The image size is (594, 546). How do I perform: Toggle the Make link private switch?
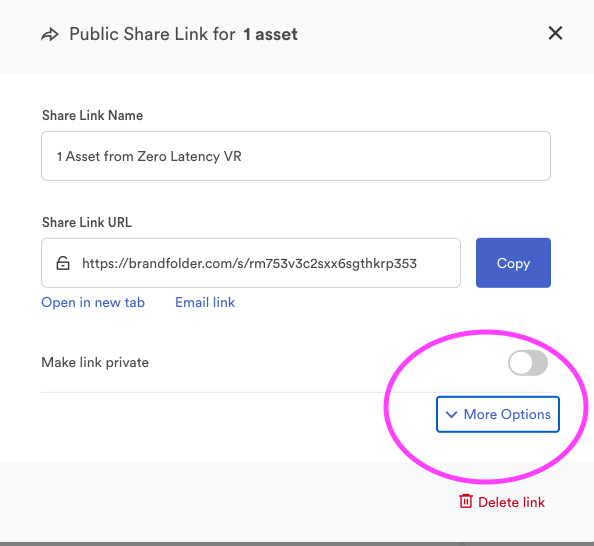(x=528, y=363)
